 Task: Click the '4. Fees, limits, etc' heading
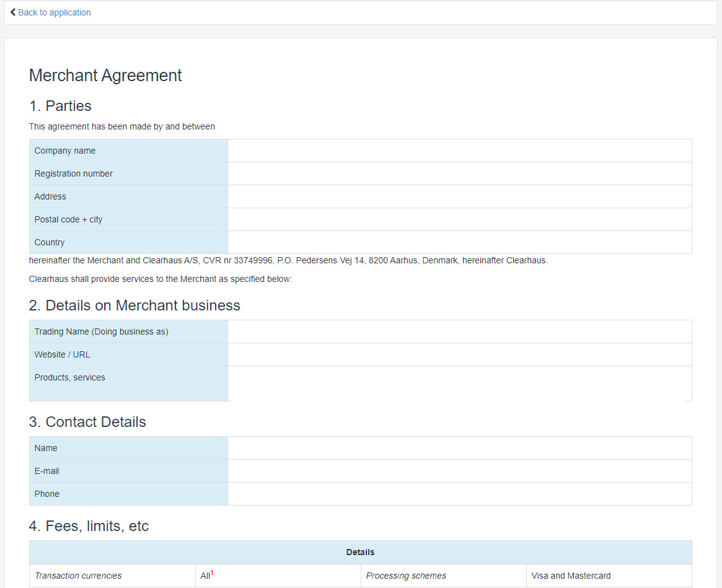click(89, 526)
